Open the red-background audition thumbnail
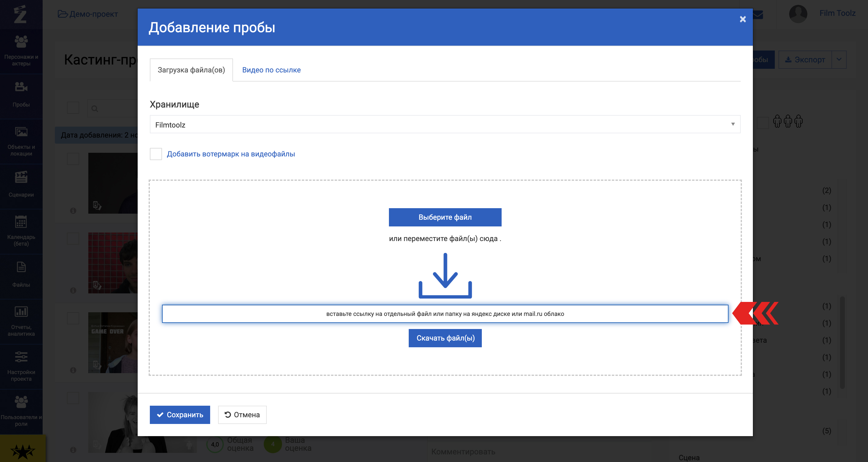The height and width of the screenshot is (462, 868). pos(113,263)
